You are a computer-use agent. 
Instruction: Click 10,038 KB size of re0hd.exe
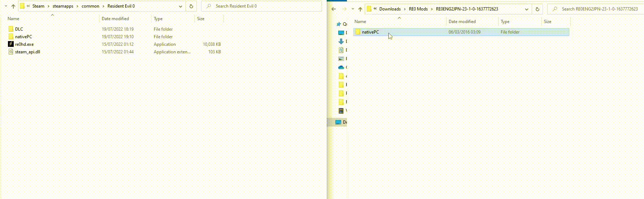tap(212, 44)
